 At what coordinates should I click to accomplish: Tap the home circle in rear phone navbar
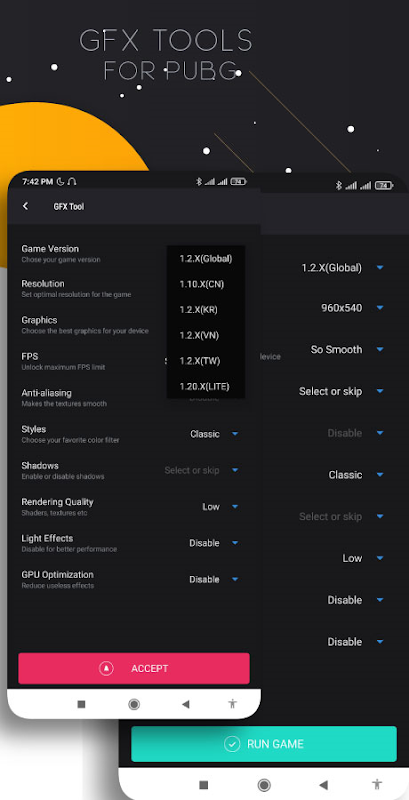coord(264,784)
